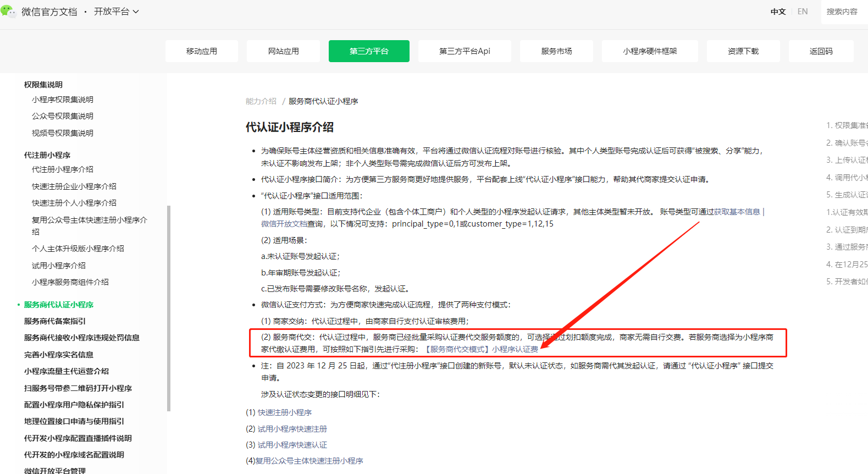Open 地理位置接口申请与使用指引 in sidebar
Screen dimensions: 868x474
[x=74, y=421]
